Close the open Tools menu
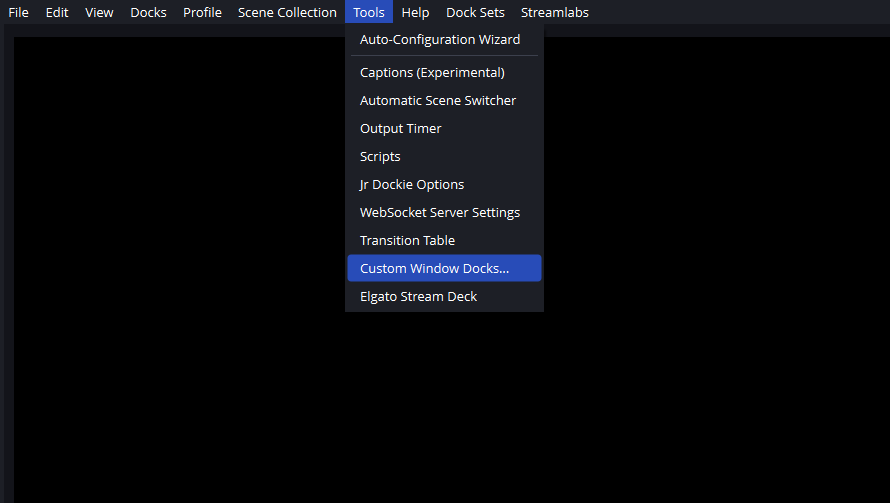This screenshot has width=890, height=503. 369,13
